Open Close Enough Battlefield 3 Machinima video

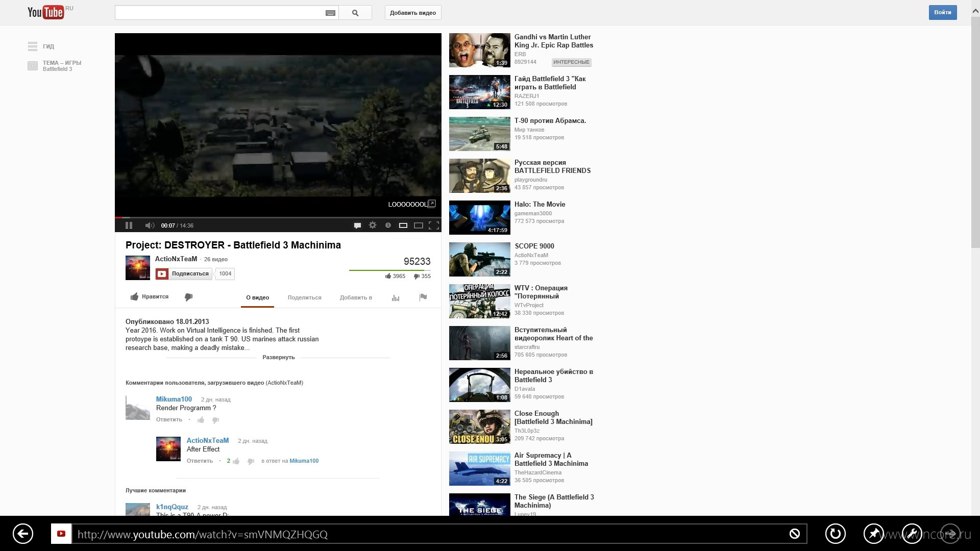pos(553,417)
